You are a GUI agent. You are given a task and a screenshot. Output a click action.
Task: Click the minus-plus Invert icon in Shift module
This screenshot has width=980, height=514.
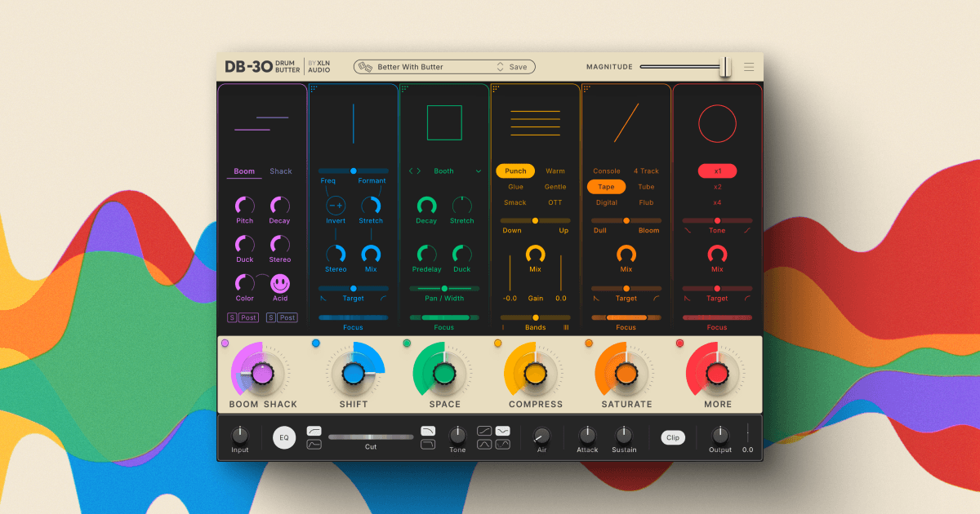click(x=335, y=206)
